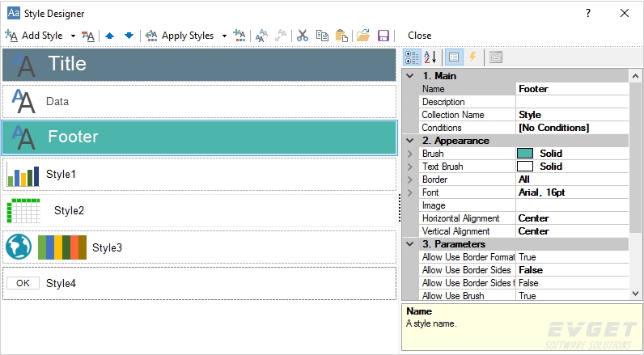Click the Font value Arial, 16pt

(572, 192)
